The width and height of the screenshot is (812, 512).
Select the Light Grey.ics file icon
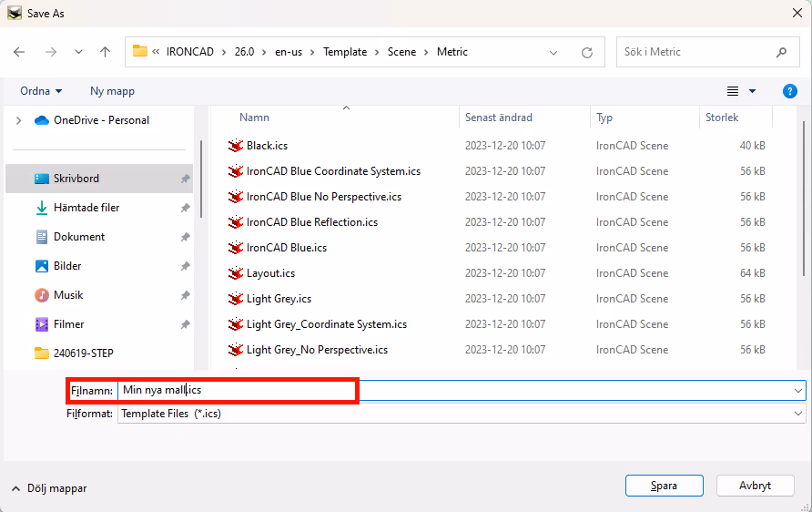point(236,299)
